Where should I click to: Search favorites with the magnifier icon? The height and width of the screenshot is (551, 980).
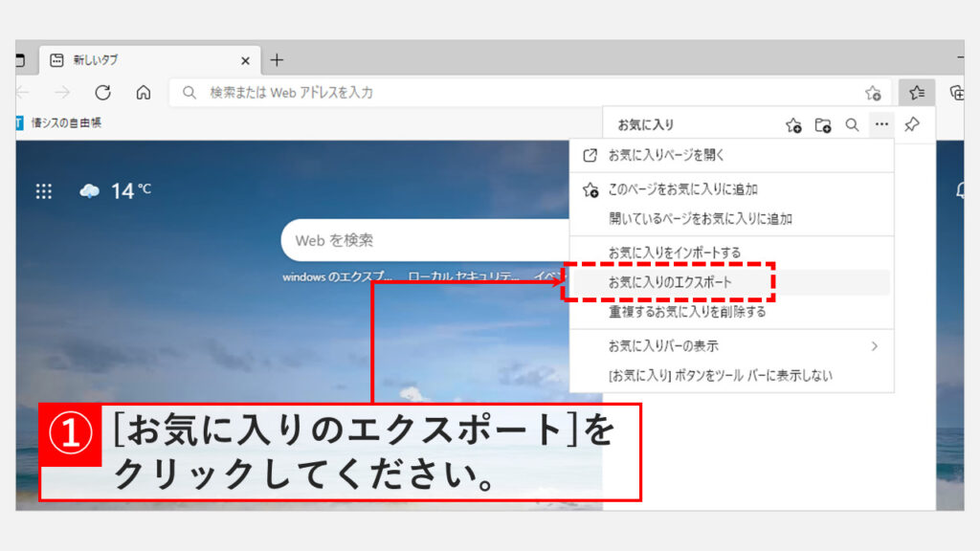point(852,124)
